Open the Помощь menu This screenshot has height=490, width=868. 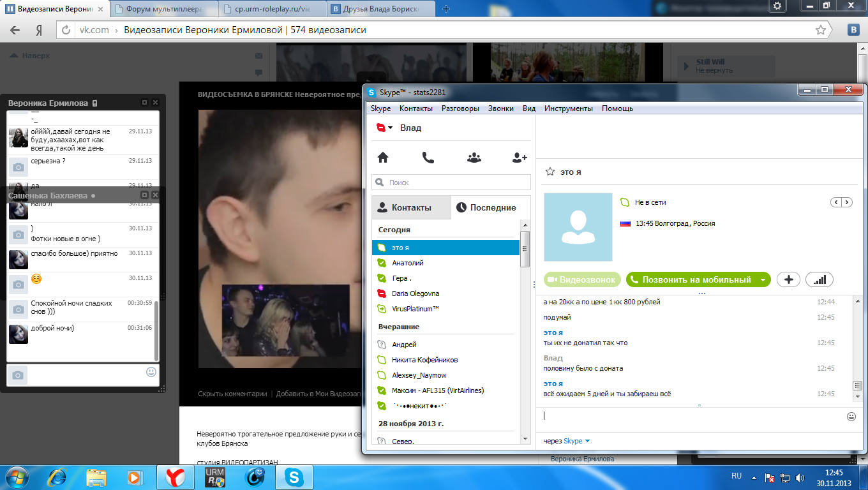tap(617, 108)
